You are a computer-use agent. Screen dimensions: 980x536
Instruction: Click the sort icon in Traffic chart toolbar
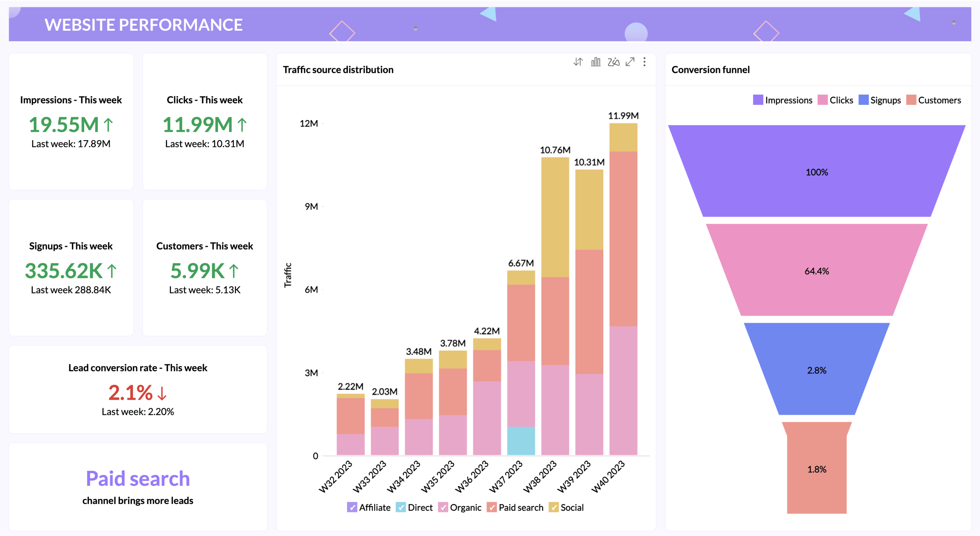(x=578, y=62)
